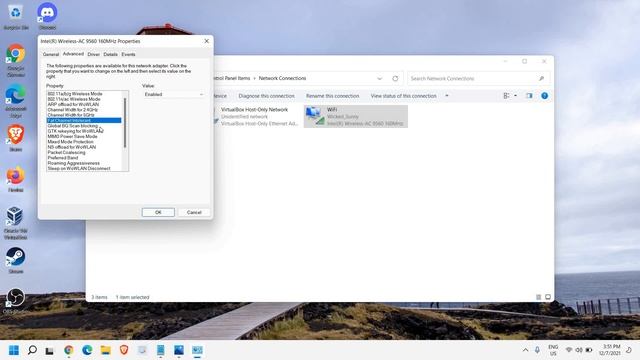Click the microphone tray icon
The image size is (640, 360).
[537, 350]
